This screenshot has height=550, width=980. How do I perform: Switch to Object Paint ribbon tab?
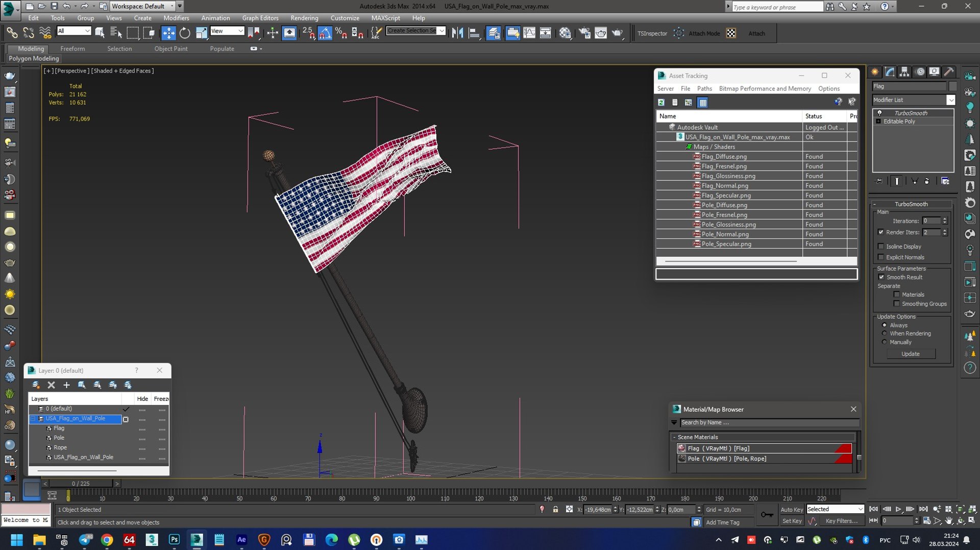click(171, 49)
